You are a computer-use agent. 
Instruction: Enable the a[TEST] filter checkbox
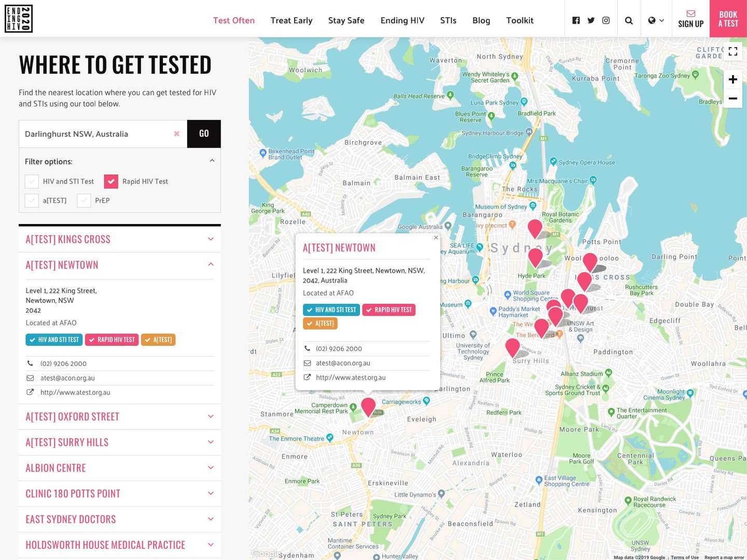click(x=32, y=201)
